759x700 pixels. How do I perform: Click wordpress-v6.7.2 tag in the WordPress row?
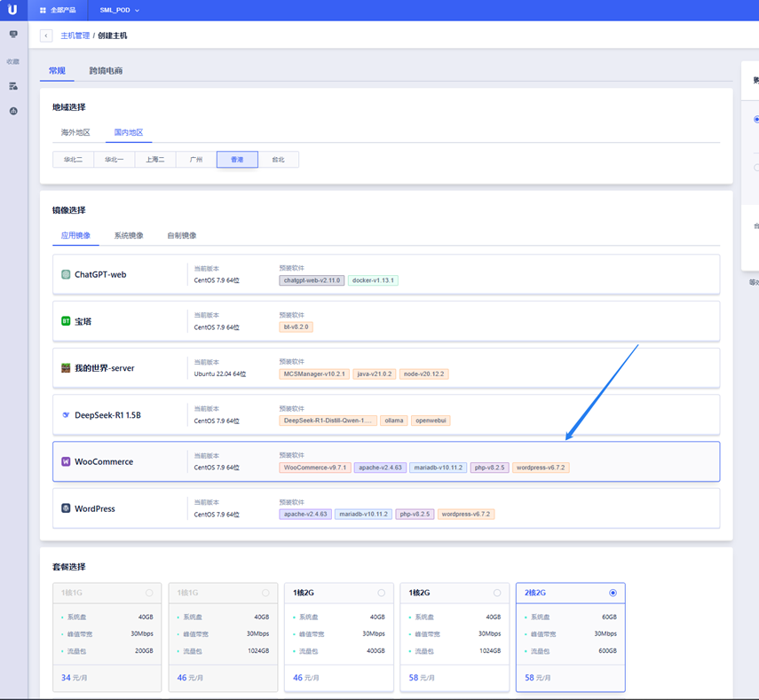[x=466, y=515]
